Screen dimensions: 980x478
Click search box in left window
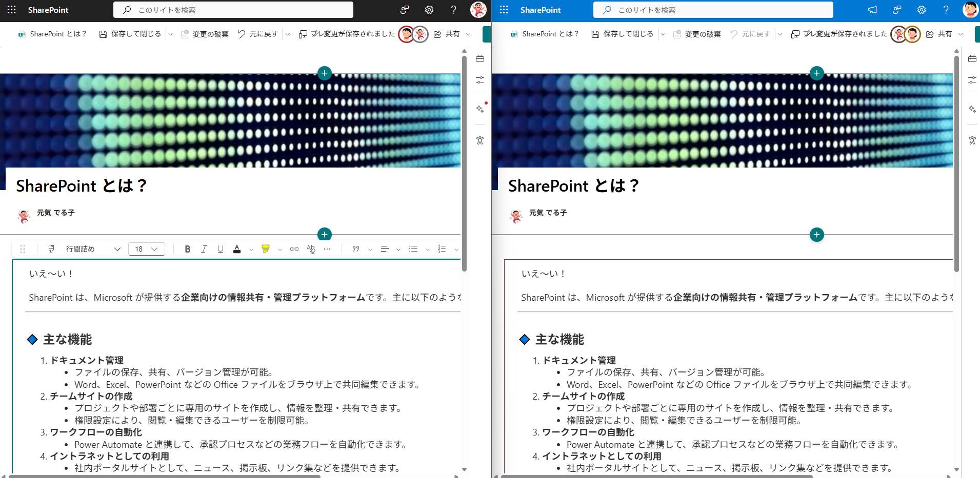233,10
